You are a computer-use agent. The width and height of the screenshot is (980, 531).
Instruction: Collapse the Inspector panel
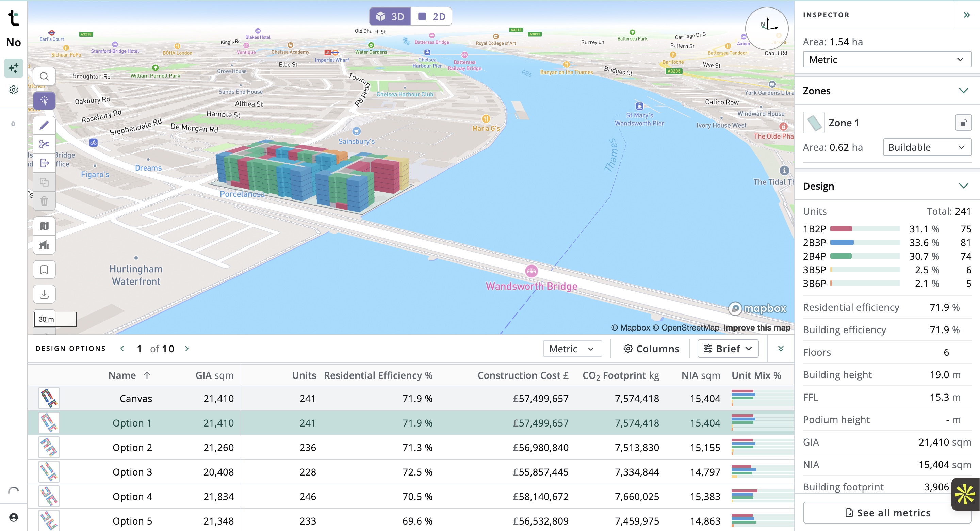click(x=966, y=15)
